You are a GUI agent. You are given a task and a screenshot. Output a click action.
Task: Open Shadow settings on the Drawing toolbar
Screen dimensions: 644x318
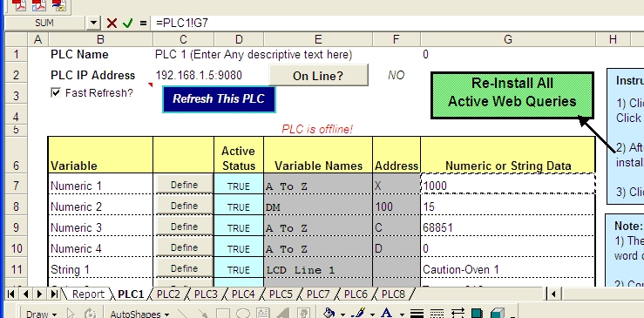[x=477, y=314]
